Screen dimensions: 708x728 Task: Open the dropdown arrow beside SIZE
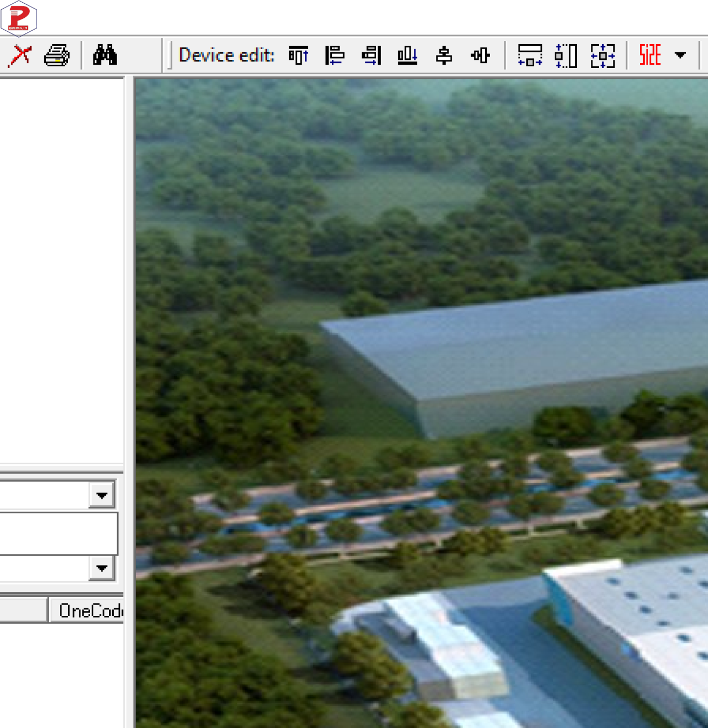[680, 55]
